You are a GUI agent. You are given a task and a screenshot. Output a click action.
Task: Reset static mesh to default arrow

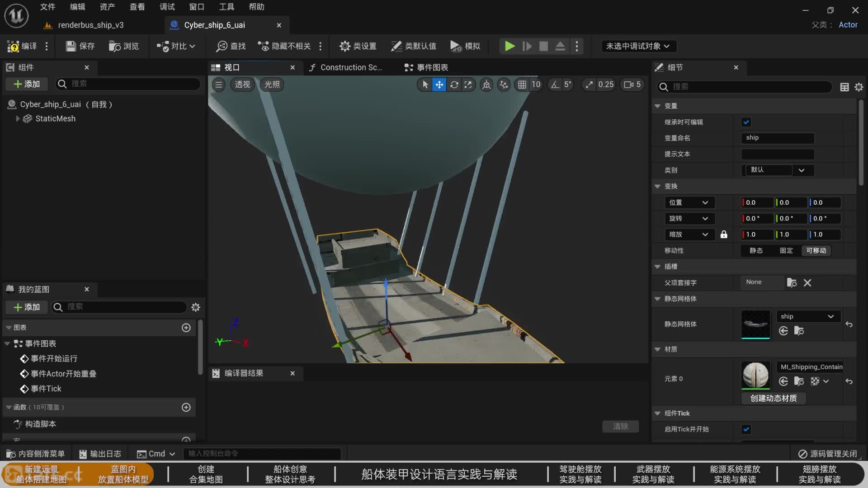point(849,324)
